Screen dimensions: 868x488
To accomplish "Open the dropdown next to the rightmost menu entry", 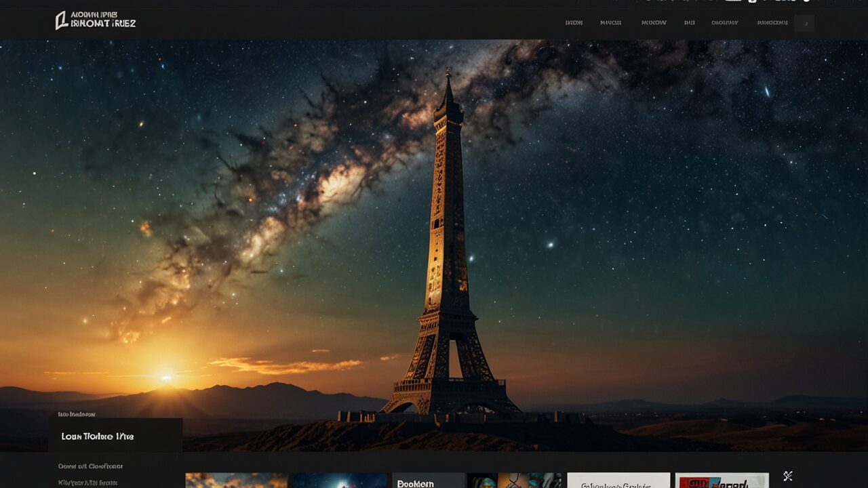I will (804, 23).
